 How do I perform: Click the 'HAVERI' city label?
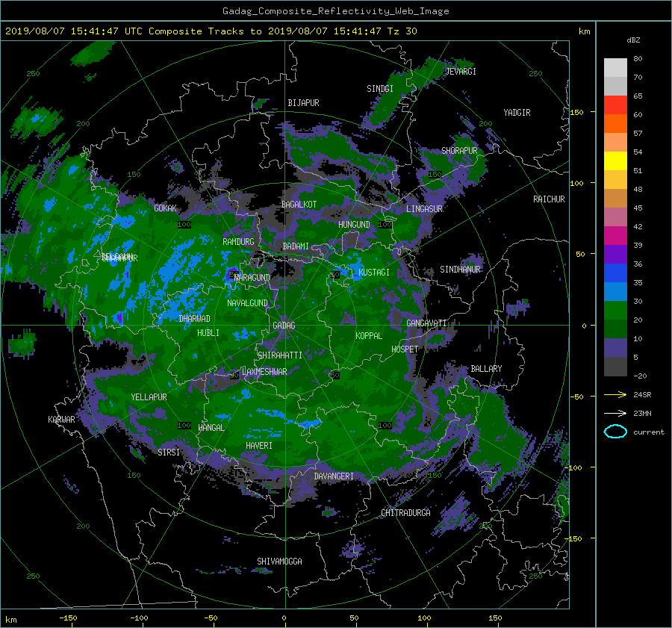point(259,446)
